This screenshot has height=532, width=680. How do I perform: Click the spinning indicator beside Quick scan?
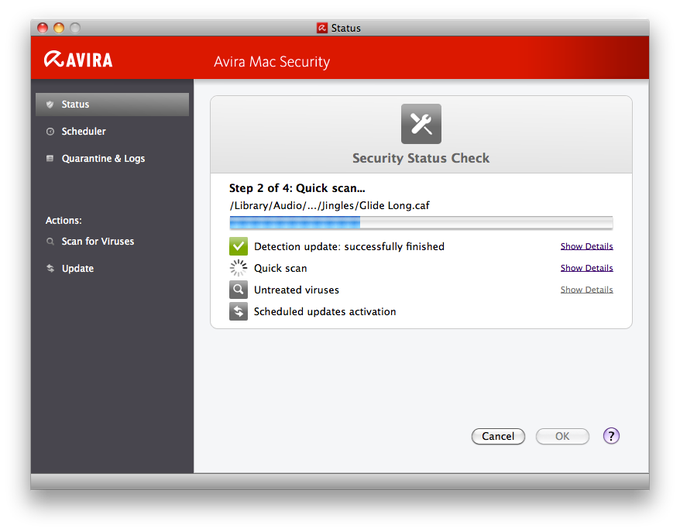238,268
